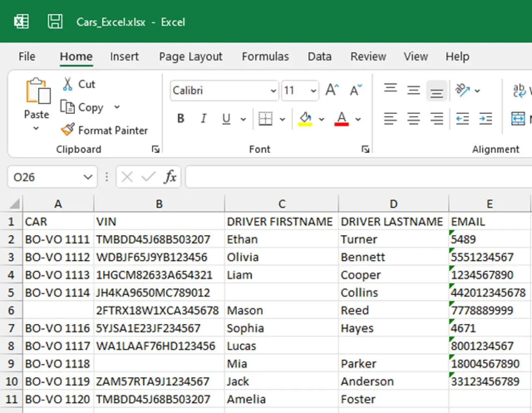
Task: Expand the font size 11 dropdown
Action: click(x=313, y=91)
